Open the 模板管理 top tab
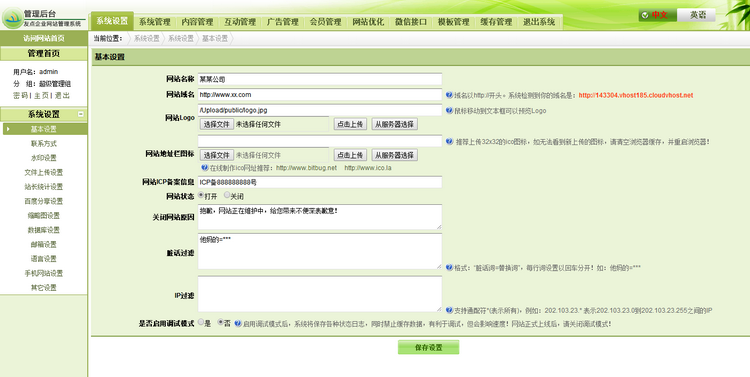Viewport: 750px width, 377px height. (x=453, y=22)
